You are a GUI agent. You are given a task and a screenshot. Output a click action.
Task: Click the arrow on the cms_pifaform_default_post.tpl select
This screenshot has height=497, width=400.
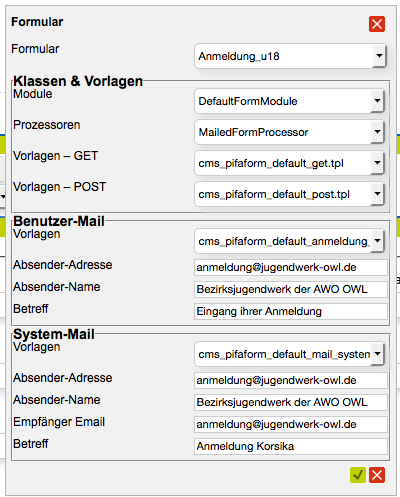[377, 194]
